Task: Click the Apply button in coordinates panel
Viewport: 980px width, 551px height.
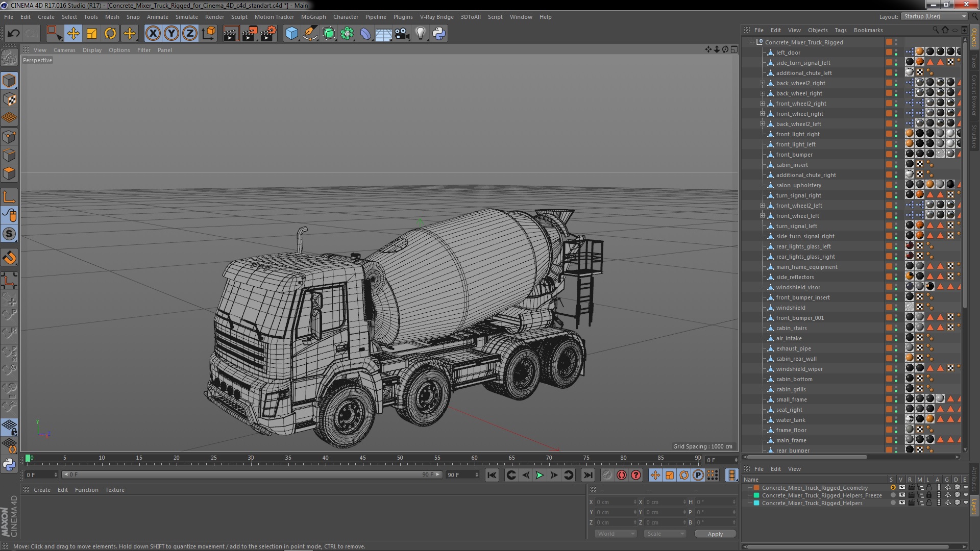Action: click(716, 534)
